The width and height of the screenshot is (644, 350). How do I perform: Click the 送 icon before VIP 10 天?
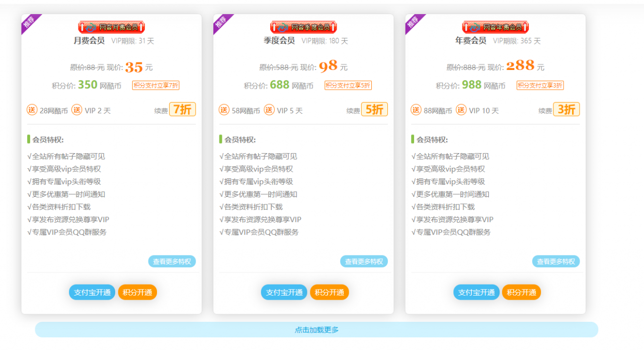pos(461,109)
